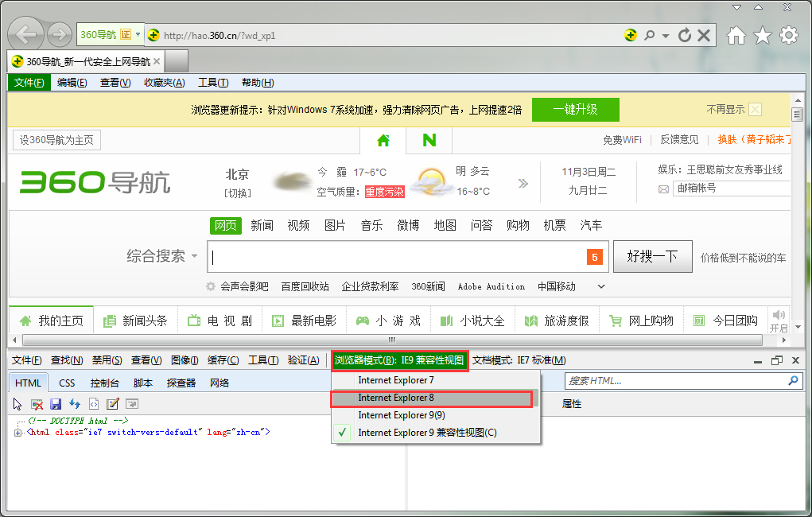This screenshot has height=517, width=812.
Task: Click the 一键升级 upgrade button
Action: coord(575,109)
